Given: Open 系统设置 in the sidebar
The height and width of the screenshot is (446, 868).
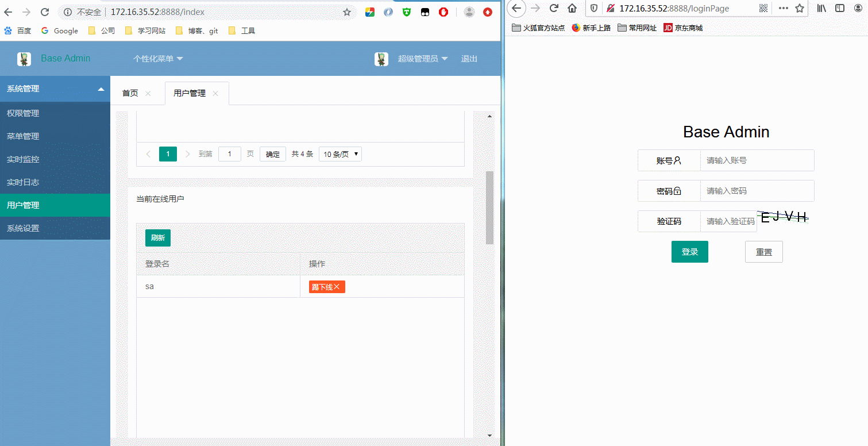Looking at the screenshot, I should click(x=55, y=228).
